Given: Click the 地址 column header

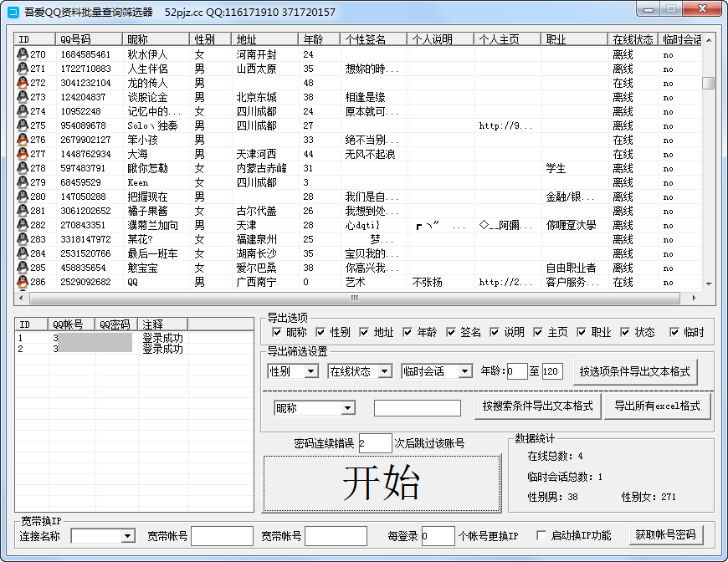Looking at the screenshot, I should [264, 39].
